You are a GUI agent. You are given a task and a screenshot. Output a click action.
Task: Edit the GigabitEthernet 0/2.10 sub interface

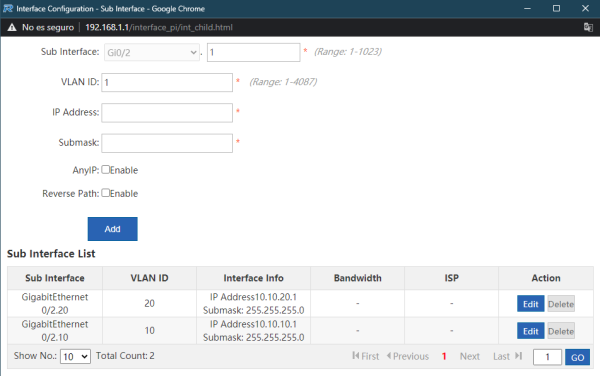(x=530, y=331)
